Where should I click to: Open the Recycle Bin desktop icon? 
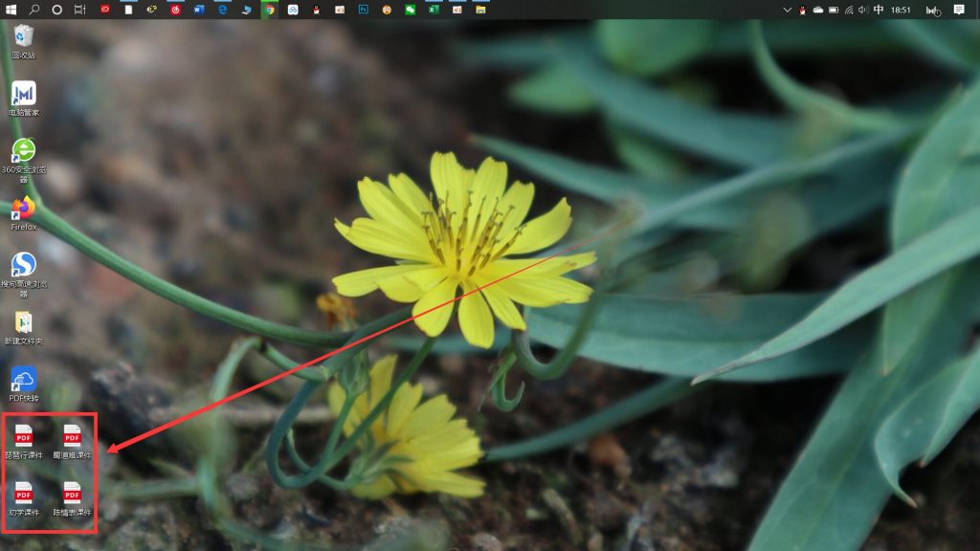(24, 36)
